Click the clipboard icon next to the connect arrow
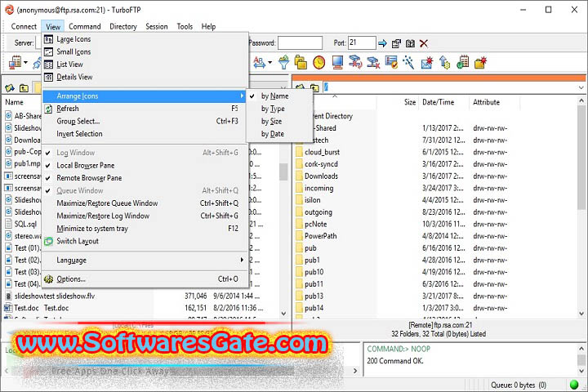This screenshot has width=588, height=392. tap(396, 43)
